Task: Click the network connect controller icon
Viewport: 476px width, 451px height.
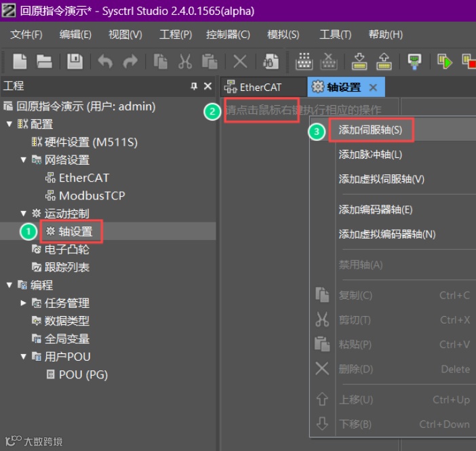Action: coord(414,62)
